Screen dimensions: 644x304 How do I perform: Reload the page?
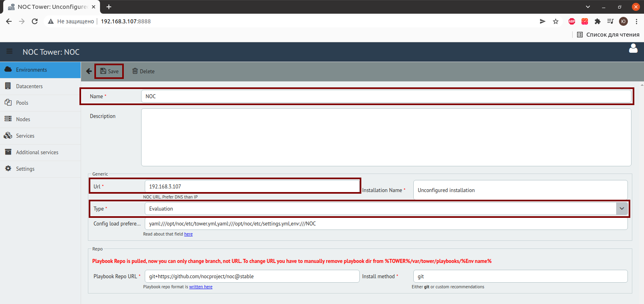click(35, 21)
